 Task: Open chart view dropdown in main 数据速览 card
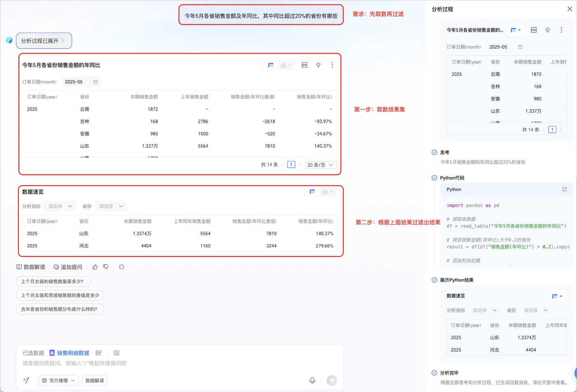(x=327, y=192)
